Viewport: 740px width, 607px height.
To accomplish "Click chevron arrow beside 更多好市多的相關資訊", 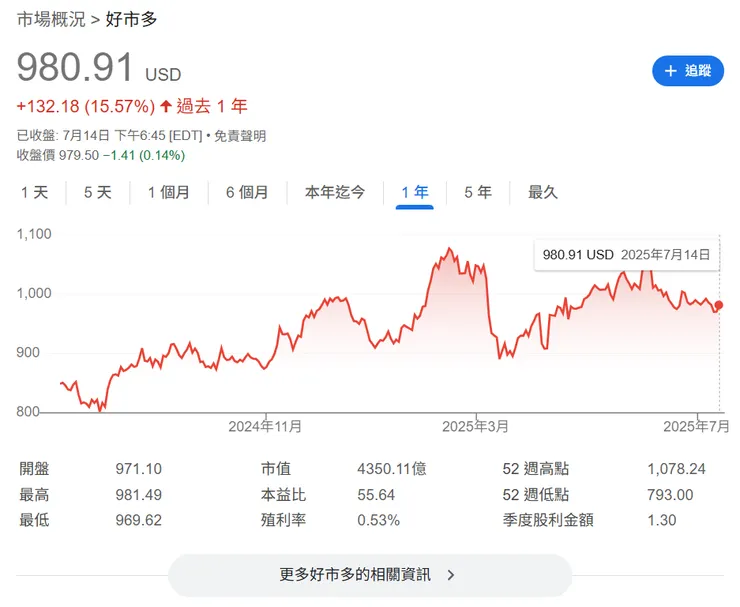I will (x=451, y=575).
